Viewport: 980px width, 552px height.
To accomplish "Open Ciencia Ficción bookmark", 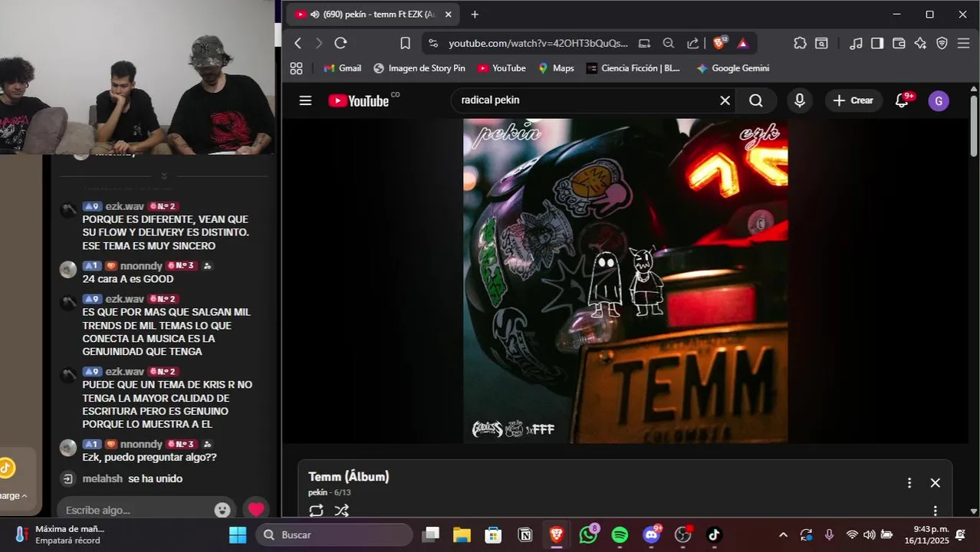I will tap(633, 68).
